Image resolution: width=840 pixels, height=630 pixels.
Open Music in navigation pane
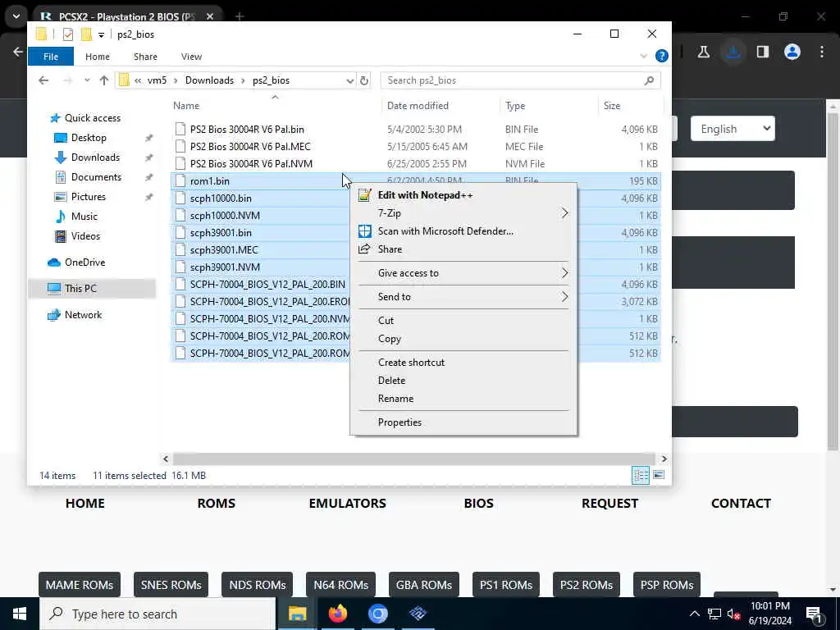(x=84, y=217)
